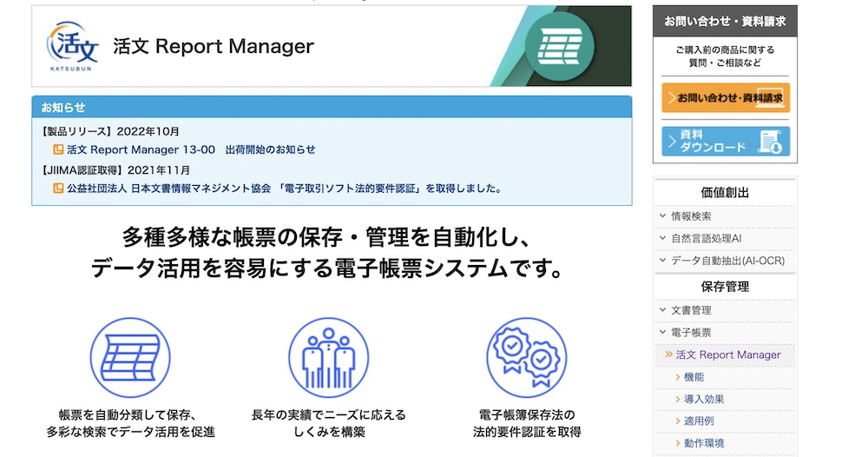Click the three-people circle icon
This screenshot has height=457, width=868.
[329, 358]
